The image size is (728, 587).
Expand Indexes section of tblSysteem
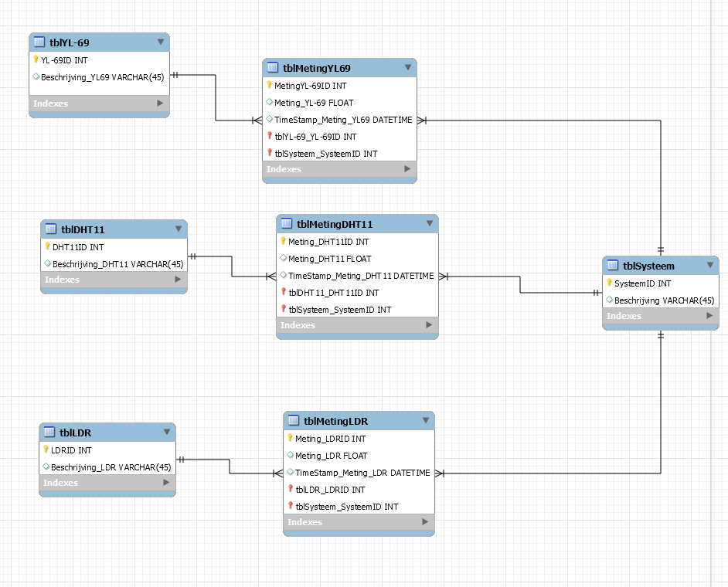click(x=709, y=316)
